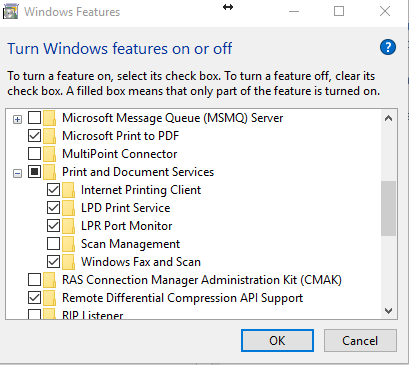Click the blue help question mark icon
The height and width of the screenshot is (365, 409).
[x=388, y=47]
